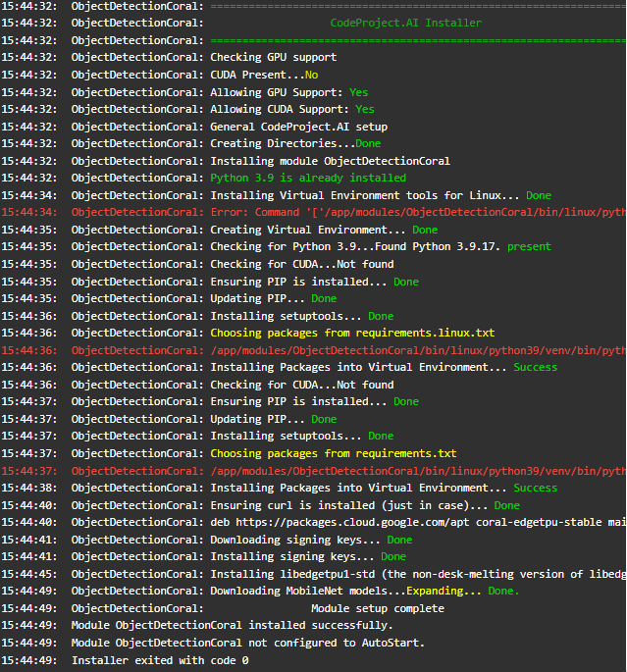
Task: Click yellow 'Choosing packages from requirements.txt' text
Action: (x=333, y=453)
